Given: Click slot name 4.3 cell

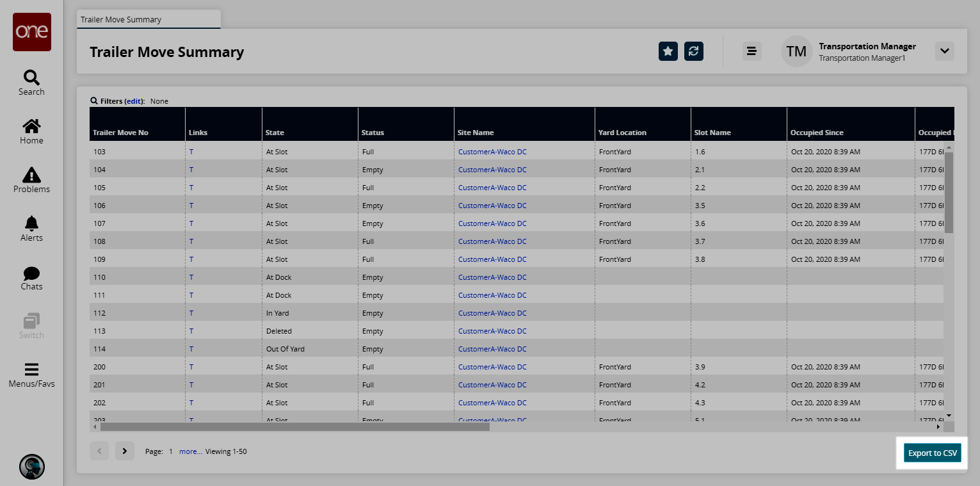Looking at the screenshot, I should pyautogui.click(x=739, y=403).
